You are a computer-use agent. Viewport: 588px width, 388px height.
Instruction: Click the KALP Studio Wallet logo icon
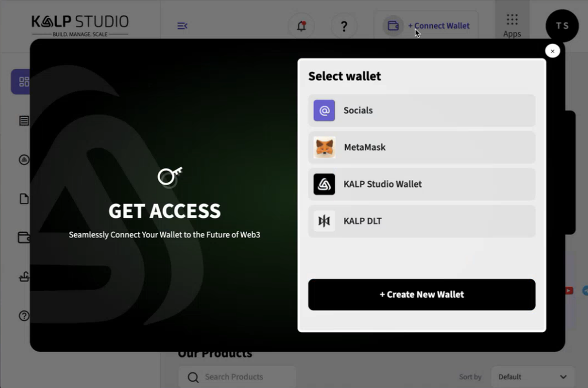[x=324, y=184]
